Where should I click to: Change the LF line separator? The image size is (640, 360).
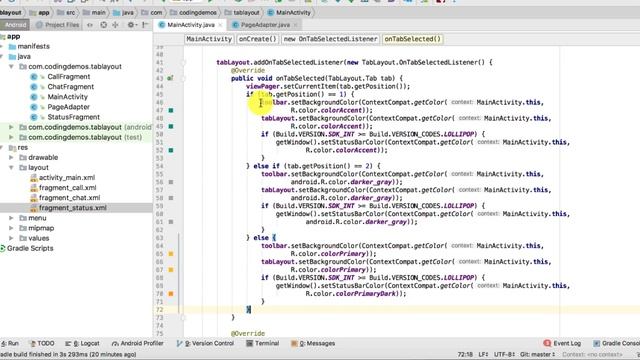coord(483,354)
